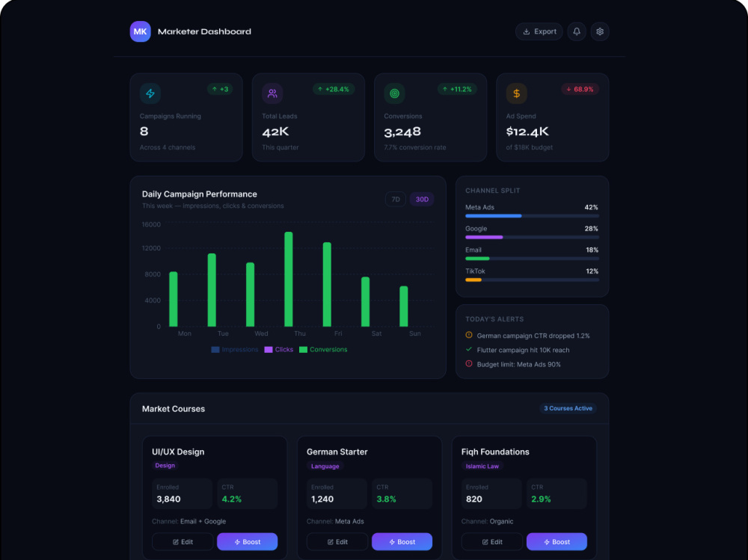Viewport: 748px width, 560px height.
Task: Click the MK logo avatar
Action: [141, 31]
